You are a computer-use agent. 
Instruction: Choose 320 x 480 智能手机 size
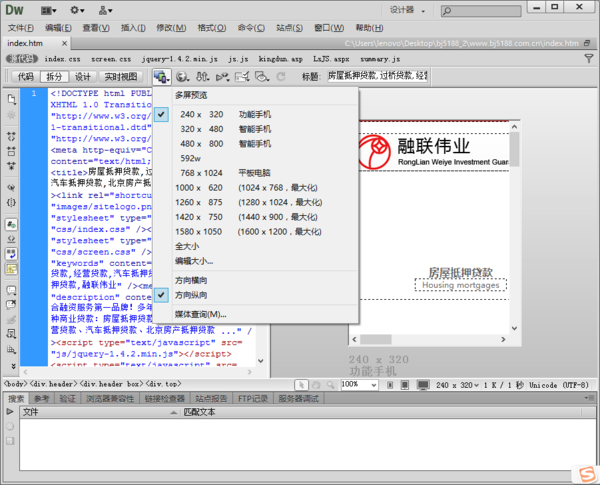click(256, 129)
